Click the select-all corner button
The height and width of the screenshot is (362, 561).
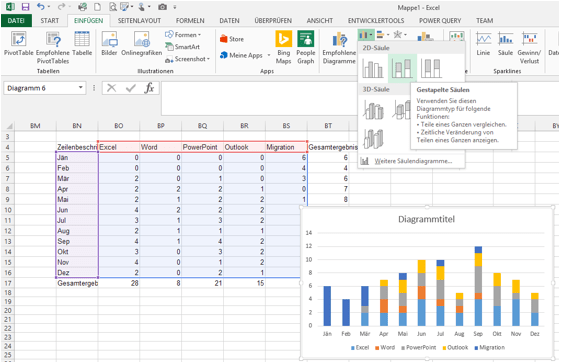point(9,126)
